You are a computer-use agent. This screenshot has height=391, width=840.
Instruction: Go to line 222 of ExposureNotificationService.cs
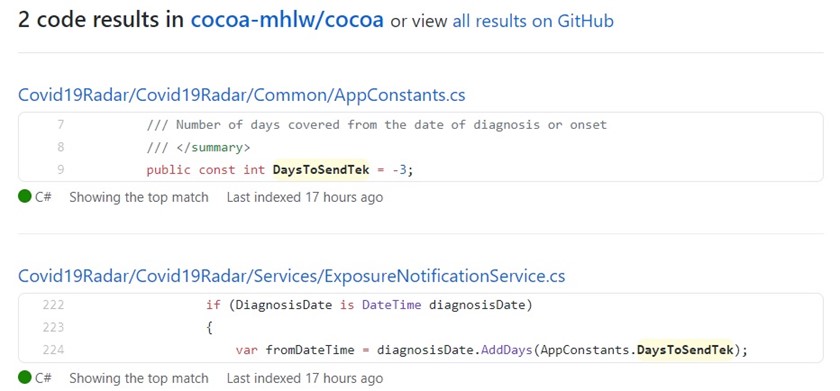click(x=53, y=305)
